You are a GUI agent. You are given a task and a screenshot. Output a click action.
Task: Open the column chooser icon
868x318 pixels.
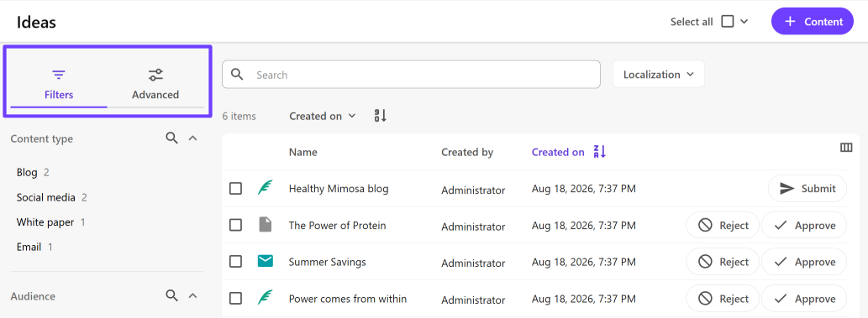click(846, 147)
